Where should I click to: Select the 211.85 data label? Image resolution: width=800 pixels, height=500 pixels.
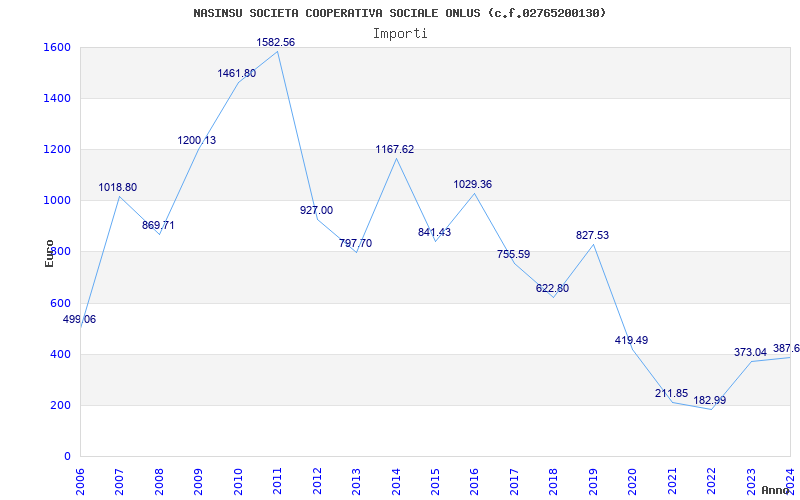(x=672, y=393)
